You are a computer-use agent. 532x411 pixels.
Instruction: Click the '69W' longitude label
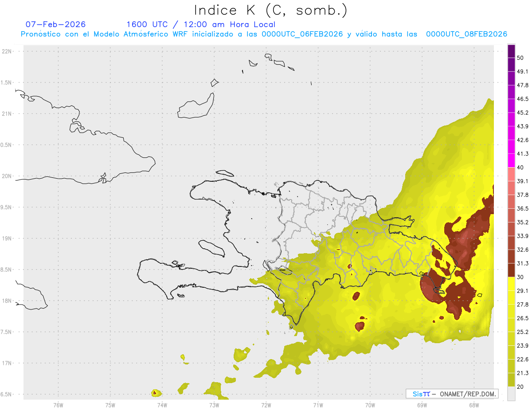pos(422,405)
